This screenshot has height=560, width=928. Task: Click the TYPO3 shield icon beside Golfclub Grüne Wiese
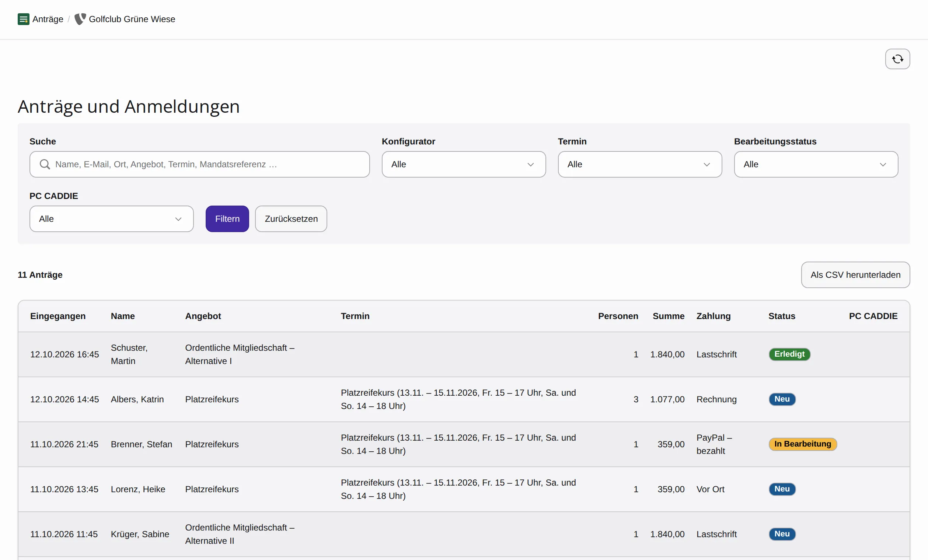tap(80, 19)
